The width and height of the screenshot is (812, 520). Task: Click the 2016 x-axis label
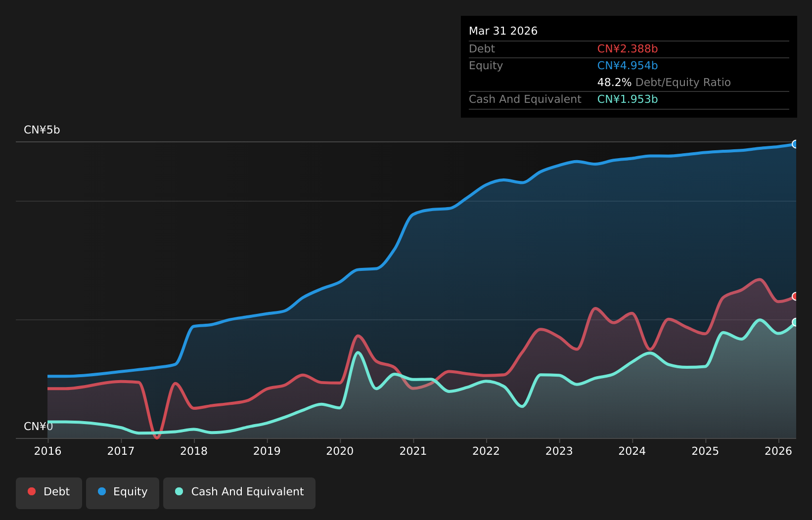click(x=48, y=451)
